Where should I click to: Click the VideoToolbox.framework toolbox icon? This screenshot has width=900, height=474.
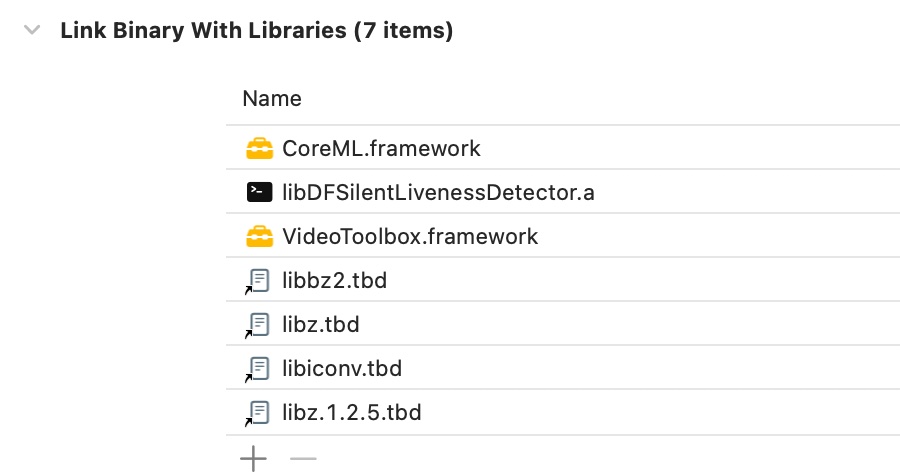(259, 237)
